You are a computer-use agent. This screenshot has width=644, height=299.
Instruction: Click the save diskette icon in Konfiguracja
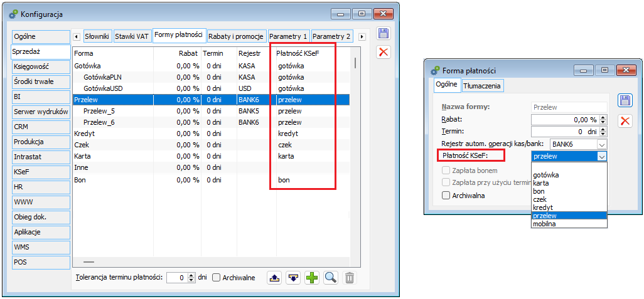click(x=383, y=34)
